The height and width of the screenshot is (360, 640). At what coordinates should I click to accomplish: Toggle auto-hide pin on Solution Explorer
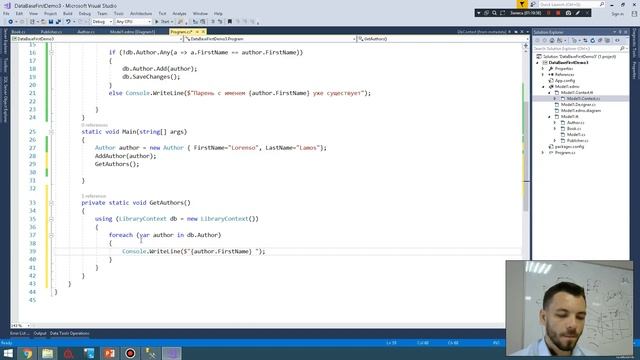pos(620,32)
